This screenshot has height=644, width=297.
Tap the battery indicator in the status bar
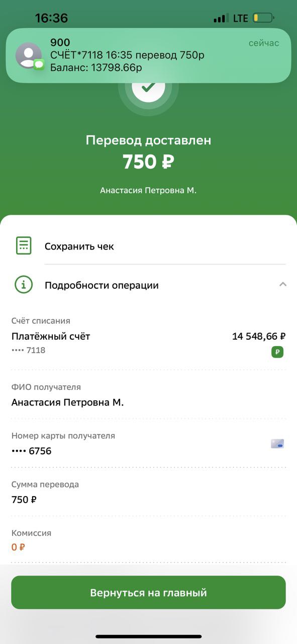pos(263,18)
